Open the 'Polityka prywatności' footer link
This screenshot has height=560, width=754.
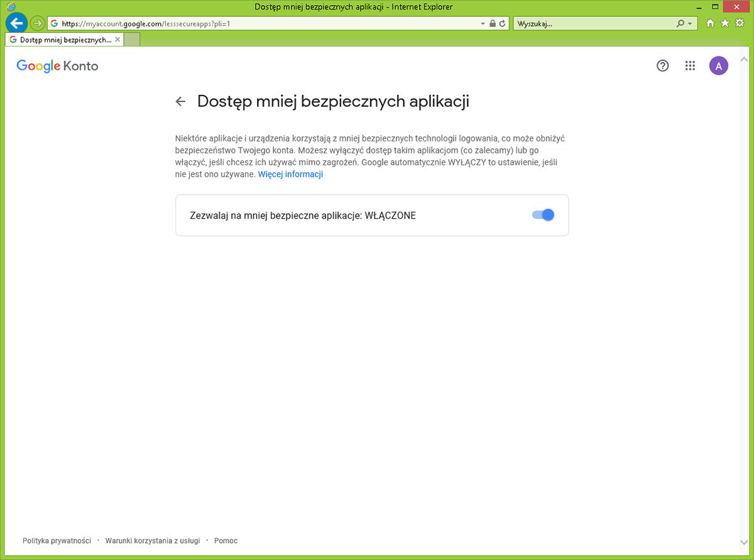click(x=57, y=541)
